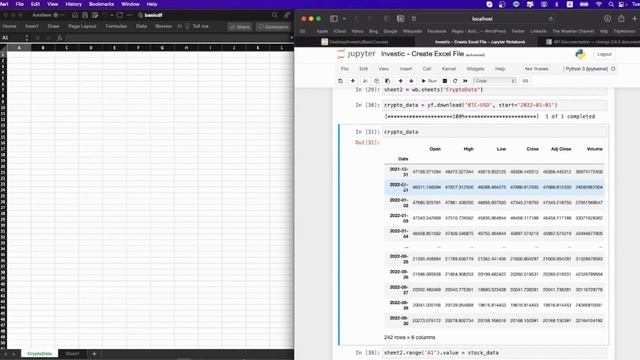Click the localhost Safari address bar
640x360 pixels.
click(482, 19)
